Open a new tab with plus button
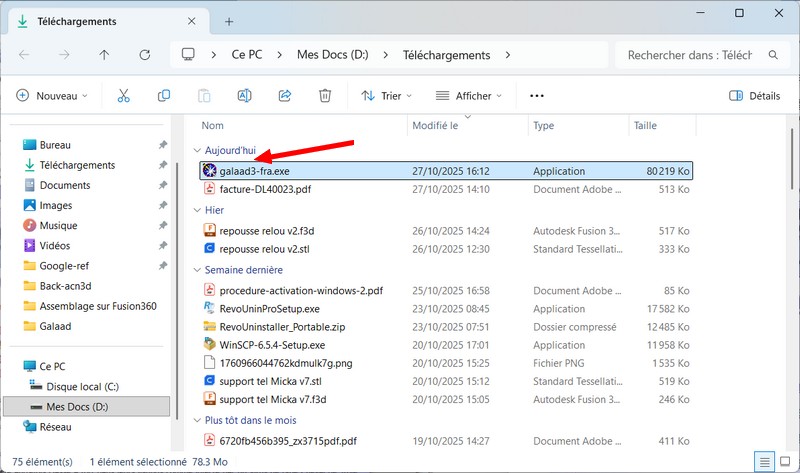800x473 pixels. [228, 20]
